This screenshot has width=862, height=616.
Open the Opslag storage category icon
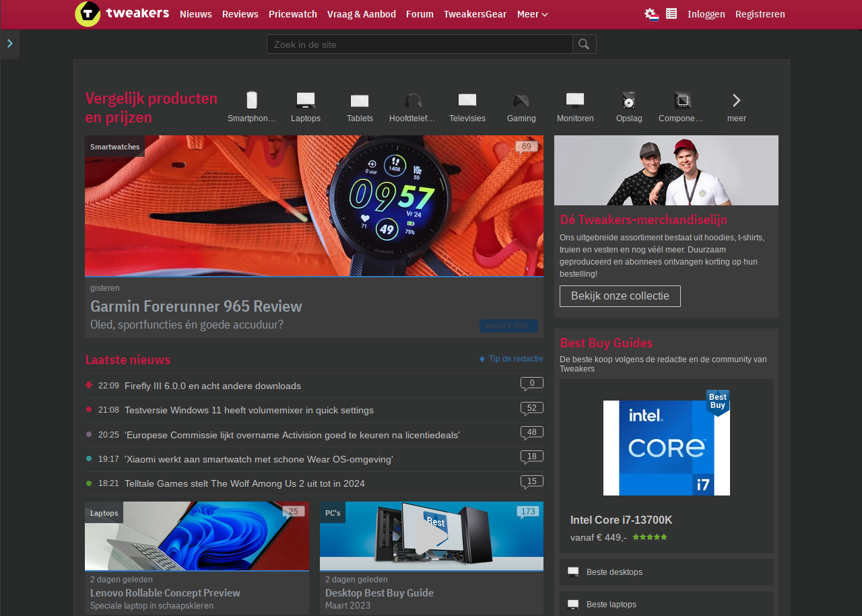point(629,101)
